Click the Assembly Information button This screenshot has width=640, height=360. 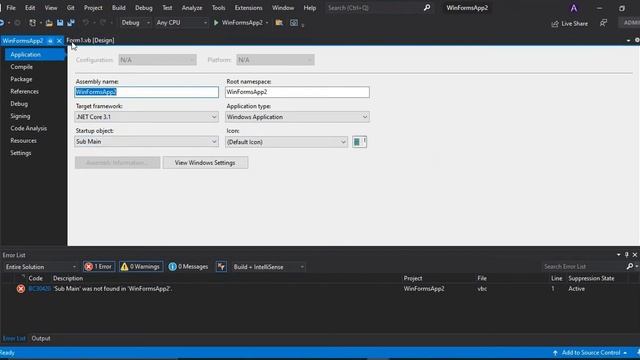(x=118, y=162)
